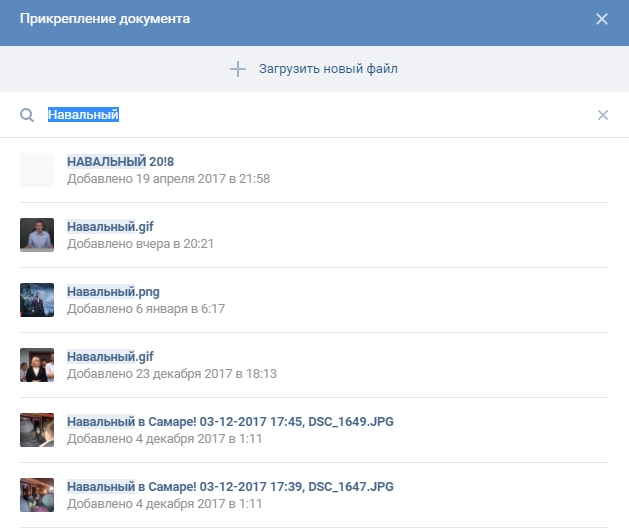Click the magnifier search icon
The height and width of the screenshot is (531, 629).
point(27,115)
